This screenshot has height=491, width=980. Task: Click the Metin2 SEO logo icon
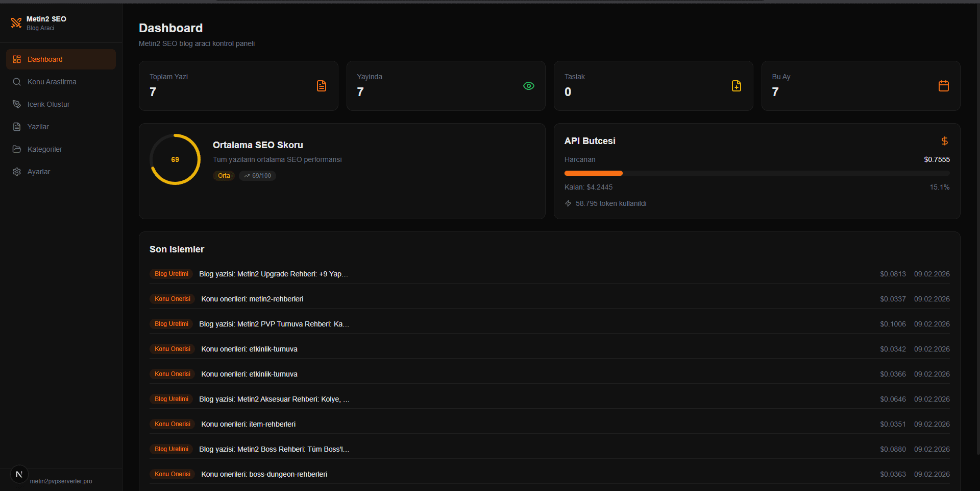16,22
